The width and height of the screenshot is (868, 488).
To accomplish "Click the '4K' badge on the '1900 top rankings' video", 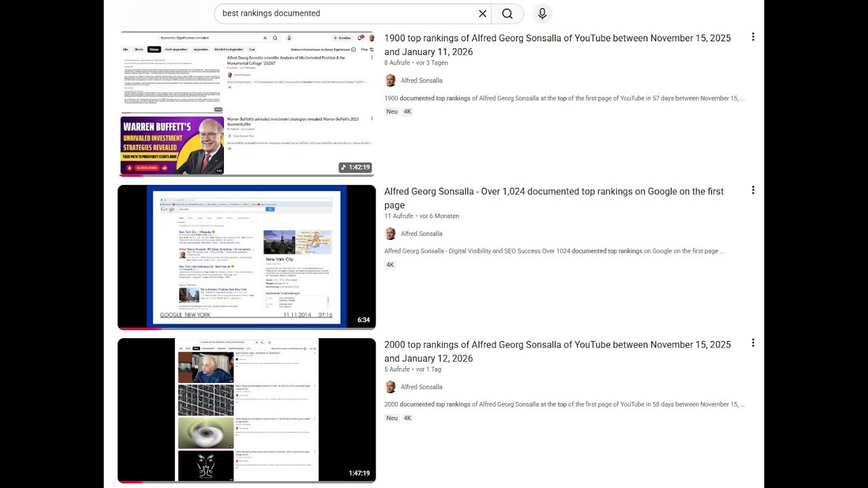I will click(408, 112).
